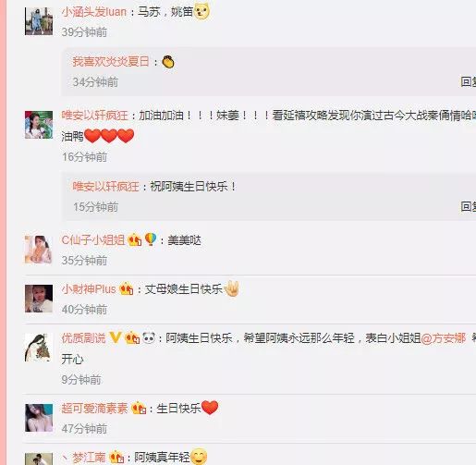
Task: Click the orange V verified badge of 优质剧说
Action: pos(116,337)
